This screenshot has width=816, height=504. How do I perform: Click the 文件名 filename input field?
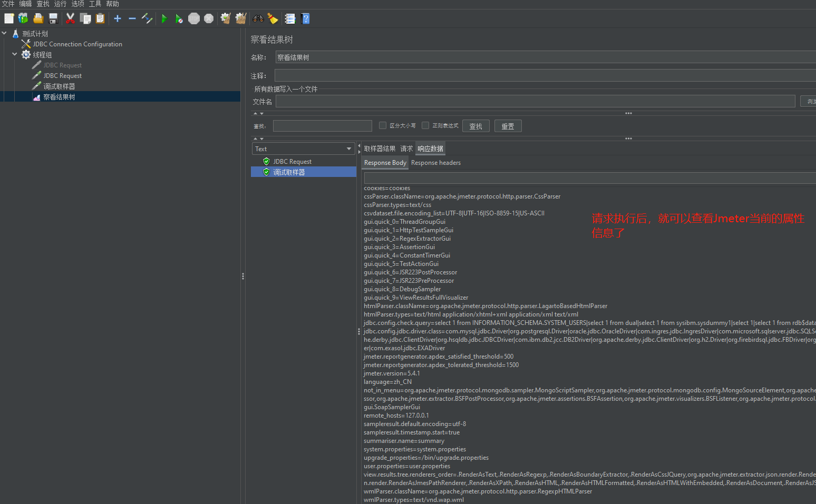535,101
